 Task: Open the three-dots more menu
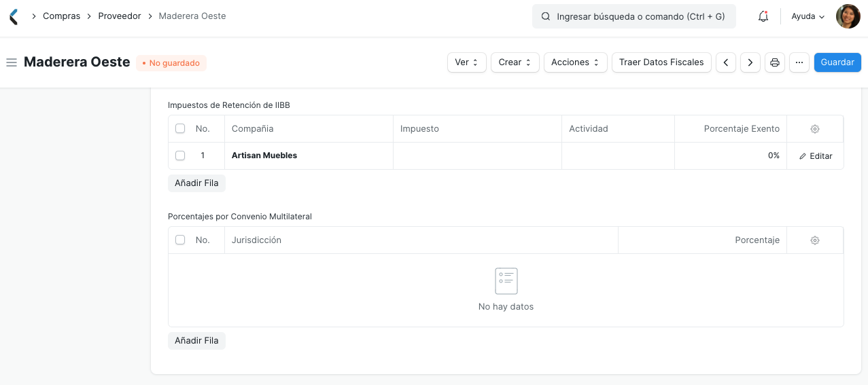coord(799,62)
